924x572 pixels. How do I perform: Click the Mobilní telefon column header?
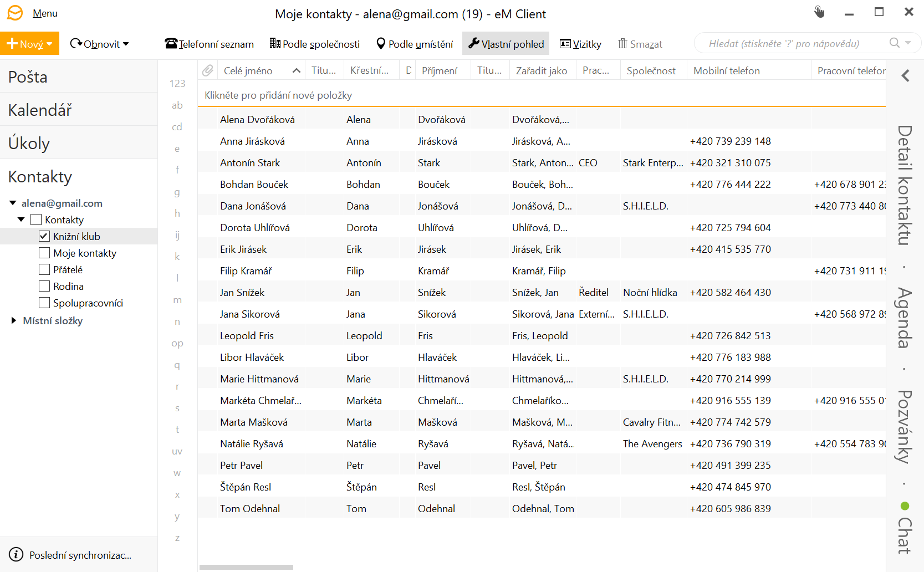[749, 70]
